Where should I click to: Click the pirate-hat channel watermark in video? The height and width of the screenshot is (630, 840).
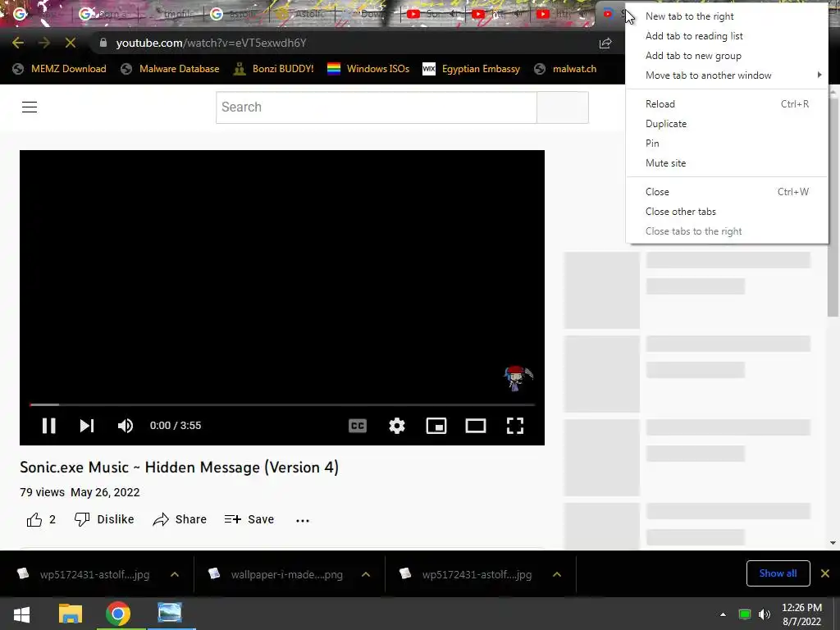click(518, 378)
